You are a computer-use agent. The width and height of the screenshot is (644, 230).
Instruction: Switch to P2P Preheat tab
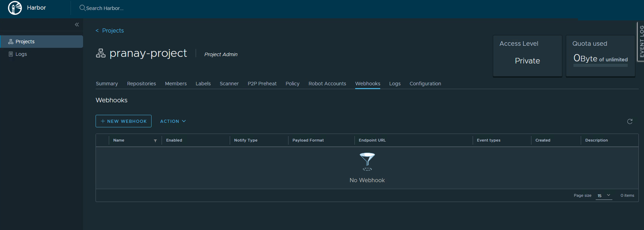coord(262,84)
